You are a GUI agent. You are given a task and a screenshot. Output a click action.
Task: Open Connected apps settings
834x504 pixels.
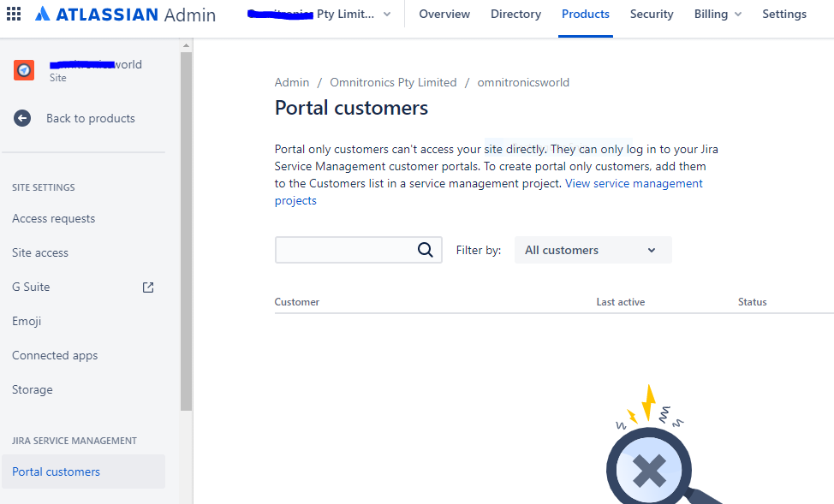[x=55, y=355]
